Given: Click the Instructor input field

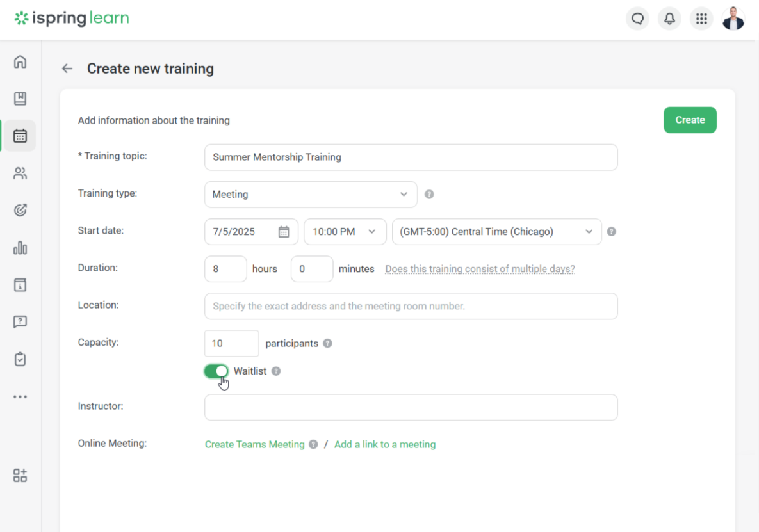Looking at the screenshot, I should tap(411, 407).
